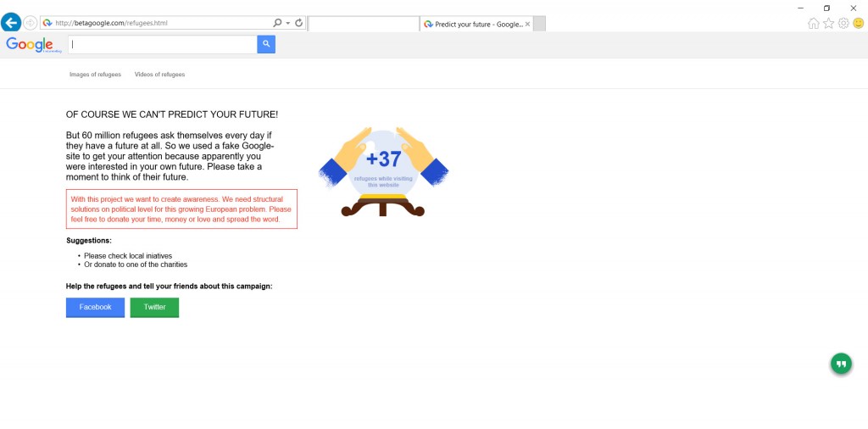
Task: Refresh the page with reload icon
Action: [x=299, y=23]
